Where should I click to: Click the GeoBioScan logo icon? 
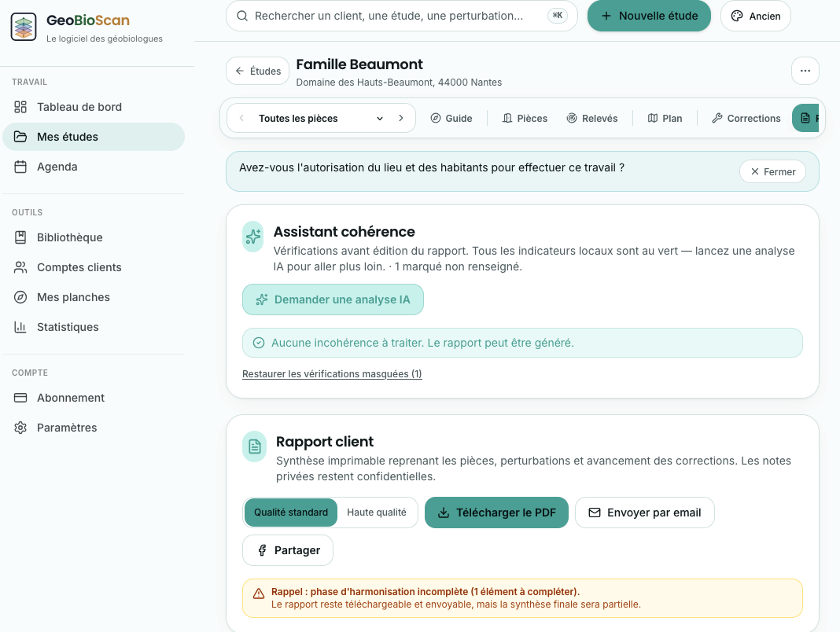click(24, 27)
